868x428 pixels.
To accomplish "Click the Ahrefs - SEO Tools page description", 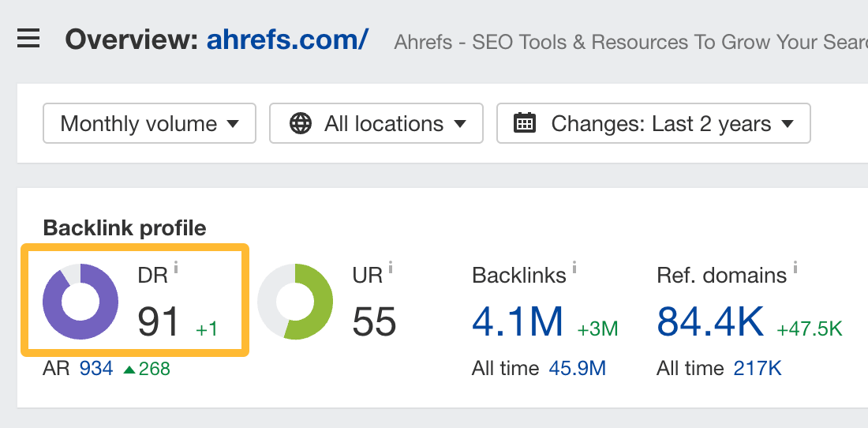I will pos(631,43).
